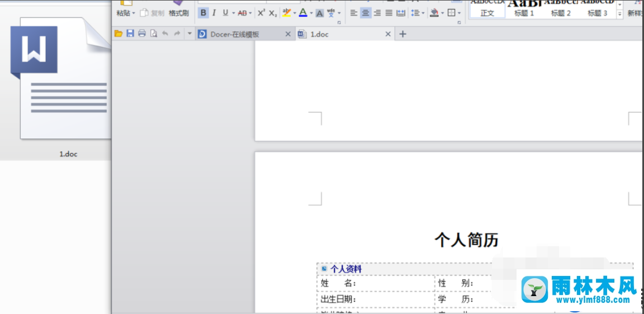Align text right

pyautogui.click(x=377, y=13)
